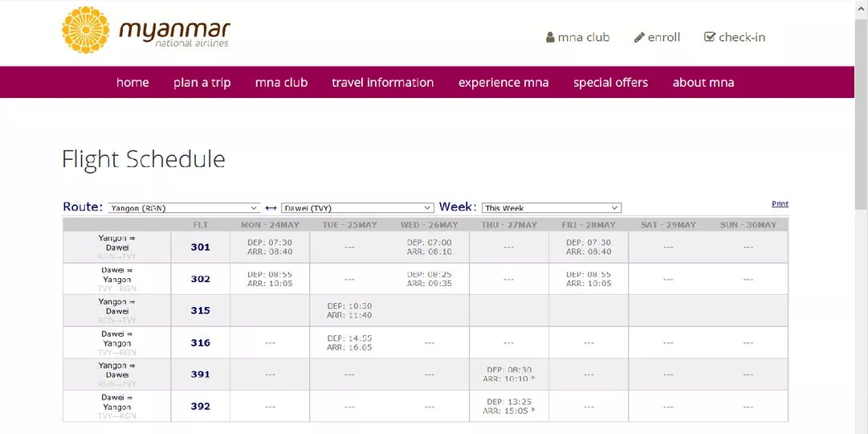Click the check-in checkbox icon
The width and height of the screenshot is (868, 434).
[x=710, y=37]
